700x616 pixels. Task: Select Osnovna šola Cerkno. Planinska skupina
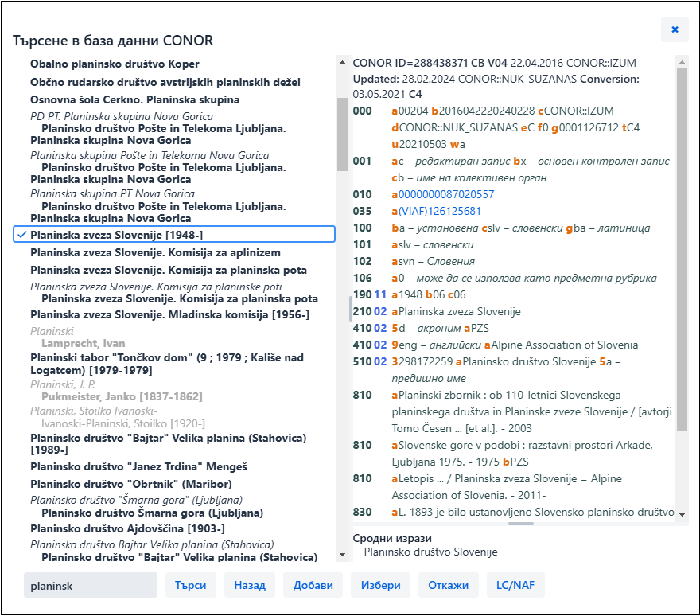click(x=134, y=99)
